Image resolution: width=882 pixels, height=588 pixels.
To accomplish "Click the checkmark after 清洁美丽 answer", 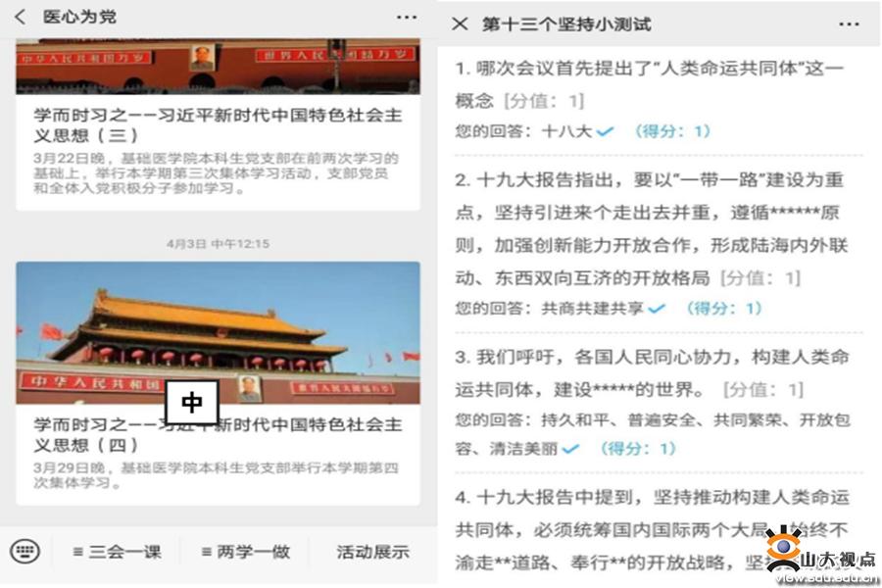I will (569, 449).
